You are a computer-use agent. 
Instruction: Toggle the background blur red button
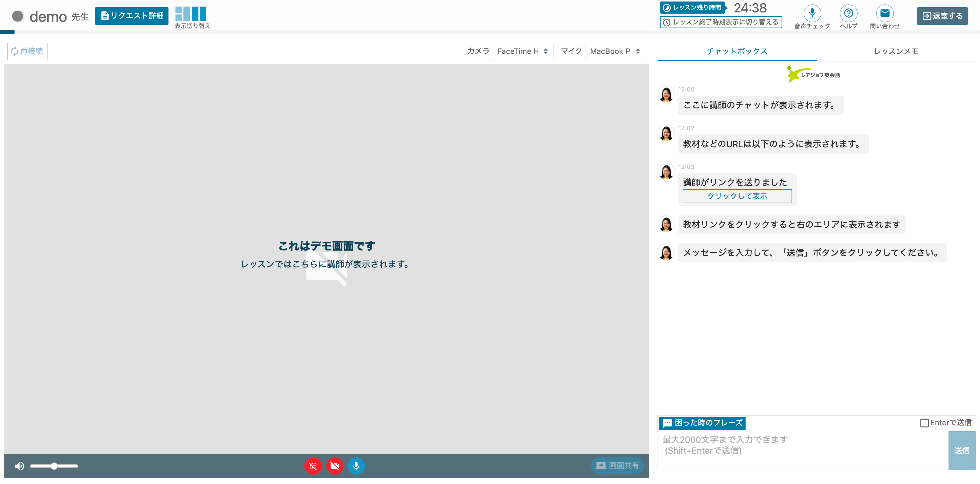313,466
